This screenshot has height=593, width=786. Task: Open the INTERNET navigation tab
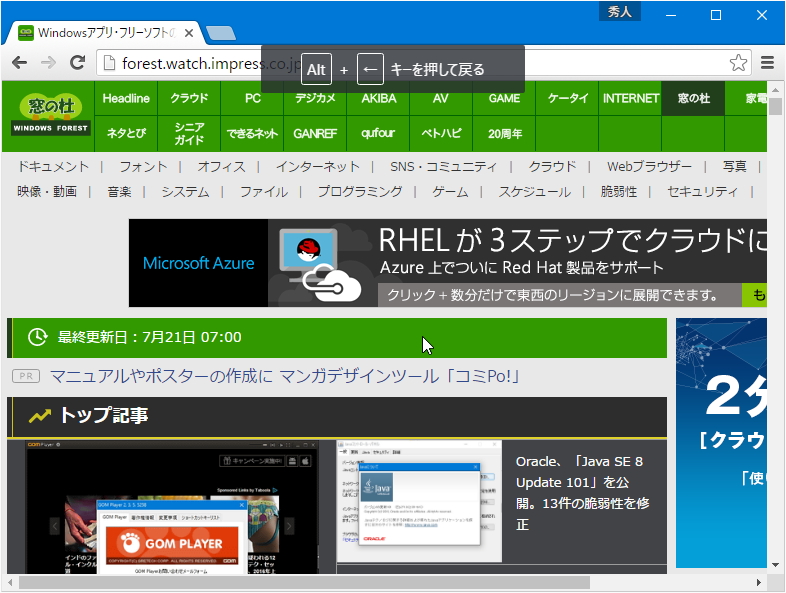point(630,98)
